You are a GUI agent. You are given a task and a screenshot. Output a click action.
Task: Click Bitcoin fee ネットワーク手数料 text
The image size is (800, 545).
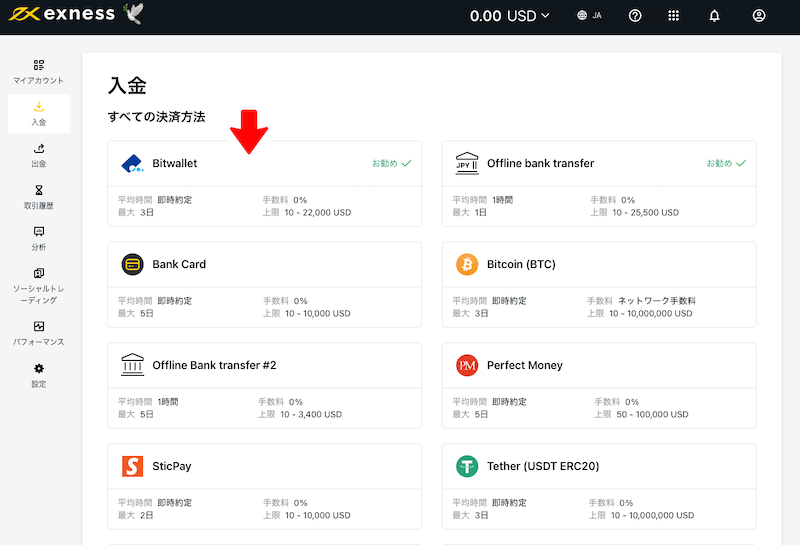[657, 301]
